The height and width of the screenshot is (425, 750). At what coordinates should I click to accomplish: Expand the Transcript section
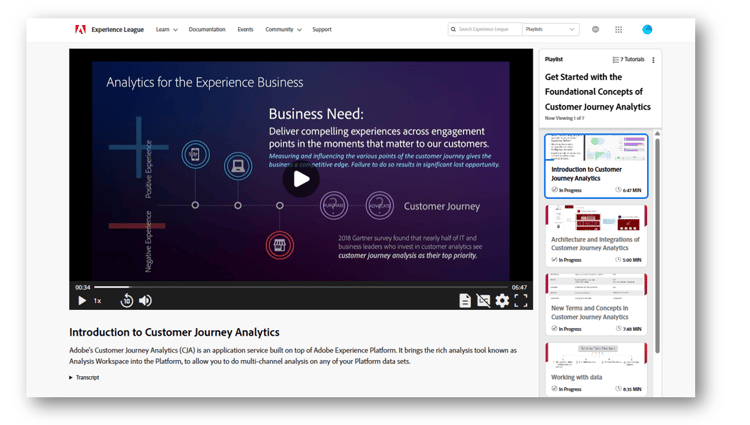[x=84, y=378]
